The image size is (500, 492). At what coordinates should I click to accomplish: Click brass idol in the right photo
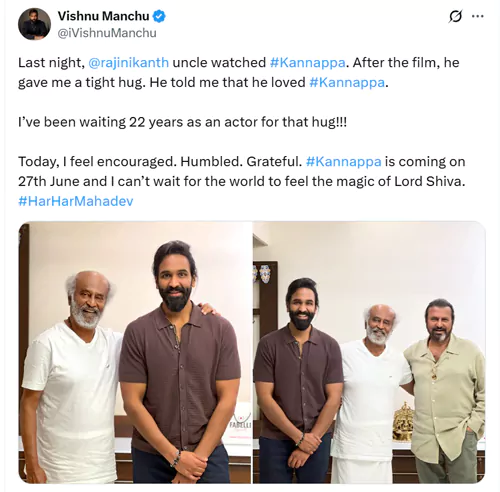pyautogui.click(x=404, y=422)
